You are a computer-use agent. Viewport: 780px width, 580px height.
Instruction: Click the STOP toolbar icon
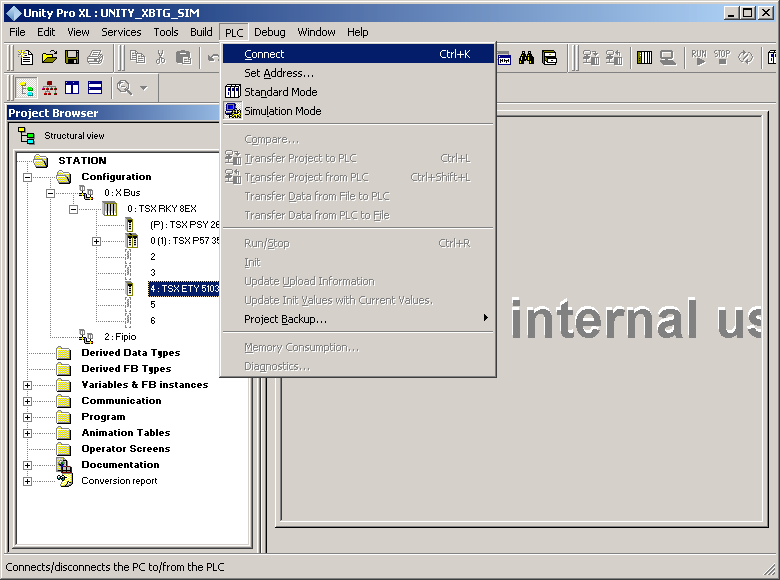[x=722, y=58]
